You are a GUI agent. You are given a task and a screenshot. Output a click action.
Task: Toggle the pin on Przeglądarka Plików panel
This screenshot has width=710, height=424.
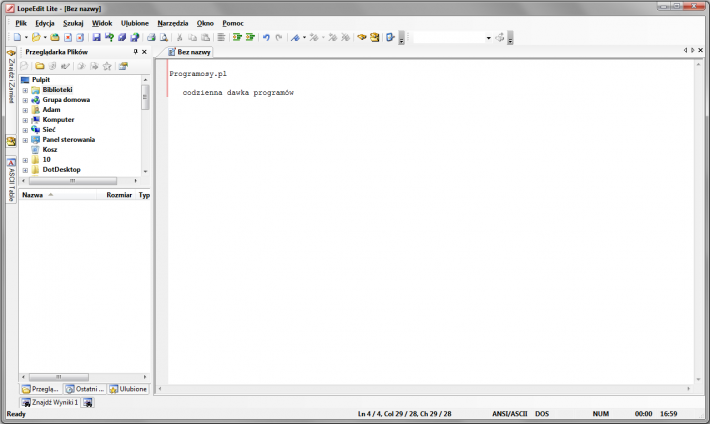click(135, 52)
